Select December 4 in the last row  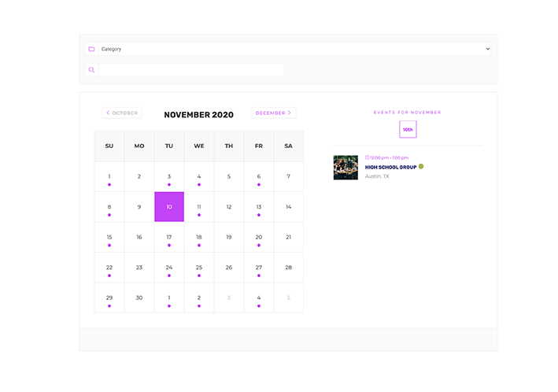(x=259, y=298)
